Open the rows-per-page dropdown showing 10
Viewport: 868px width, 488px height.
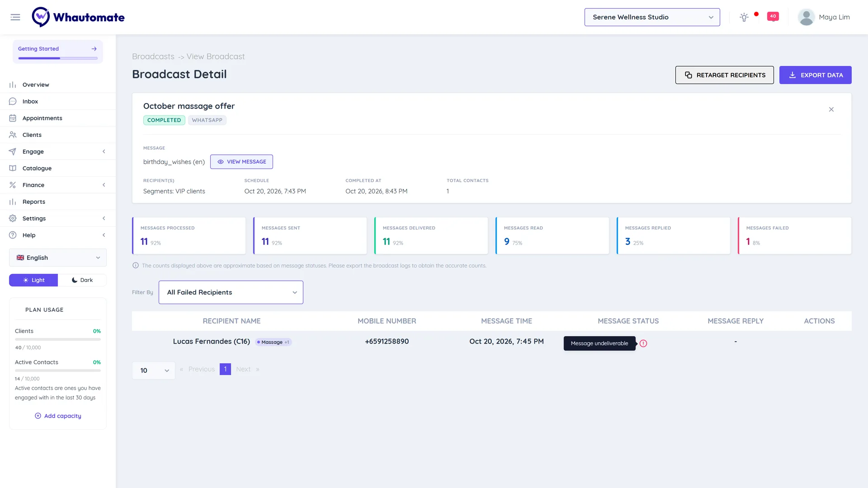[x=154, y=371]
